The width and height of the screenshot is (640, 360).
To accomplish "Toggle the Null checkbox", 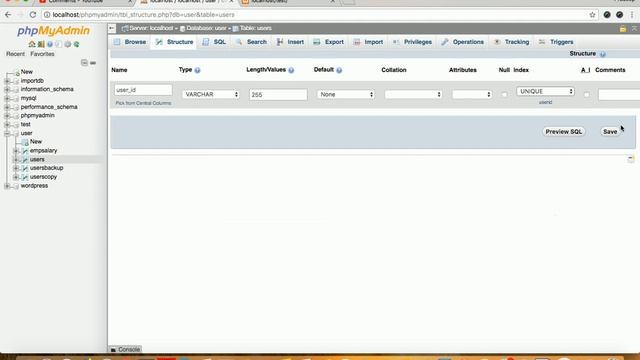I will tap(504, 94).
